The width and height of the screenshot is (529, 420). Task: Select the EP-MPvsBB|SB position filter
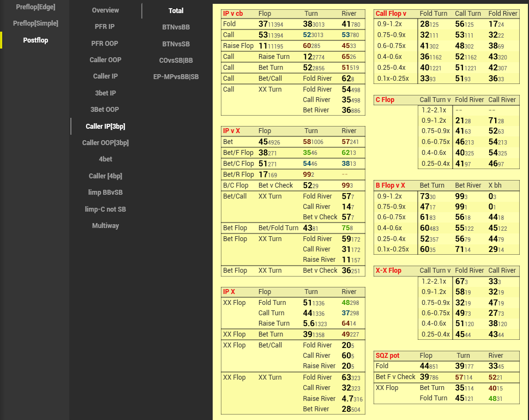tap(176, 77)
